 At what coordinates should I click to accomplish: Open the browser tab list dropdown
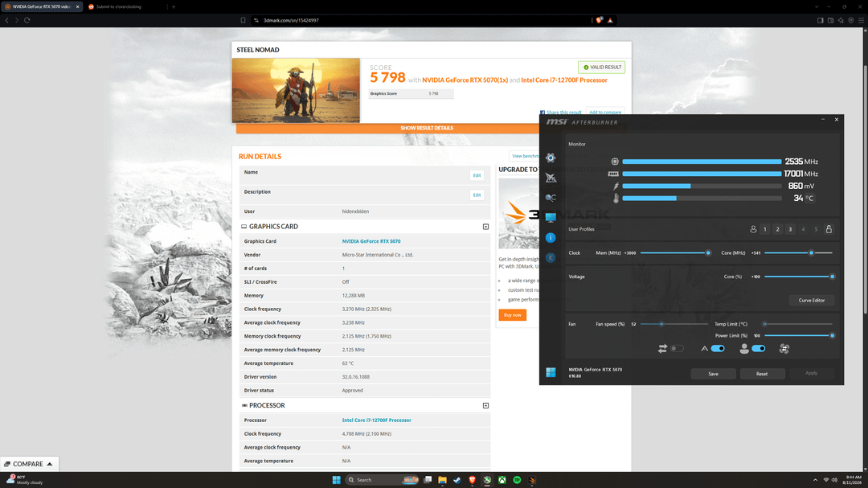point(817,6)
